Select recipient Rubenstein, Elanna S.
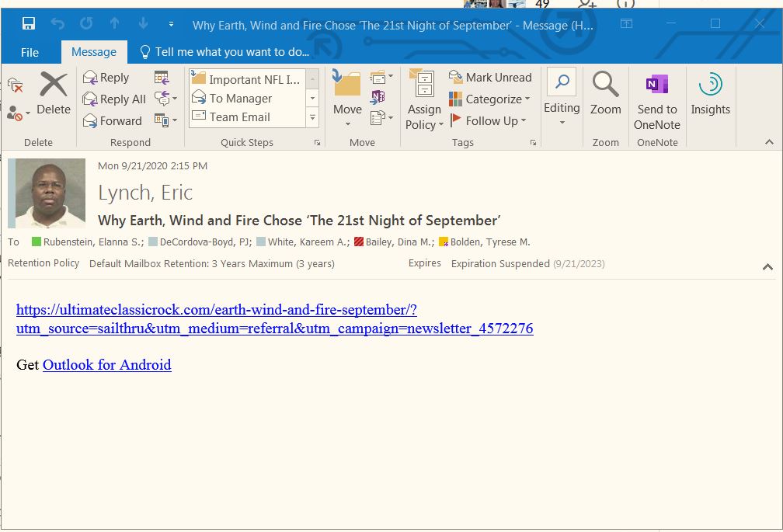This screenshot has height=532, width=783. pyautogui.click(x=92, y=242)
